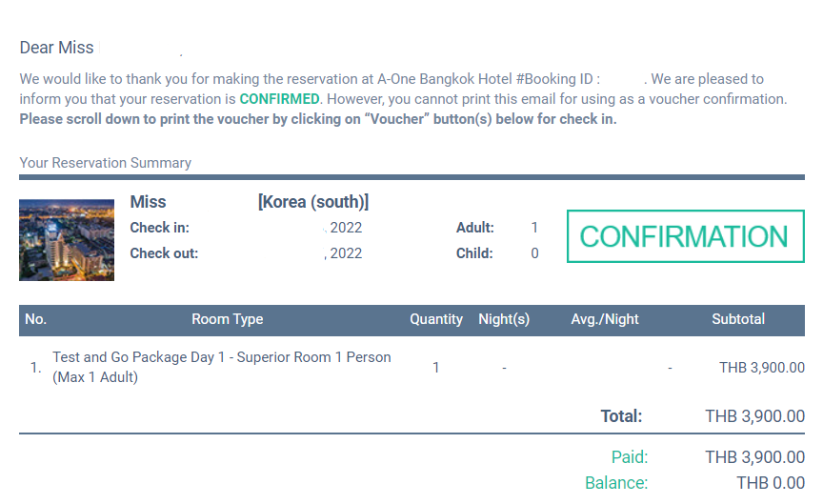The width and height of the screenshot is (823, 504).
Task: Click the hotel night skyline thumbnail
Action: click(67, 240)
